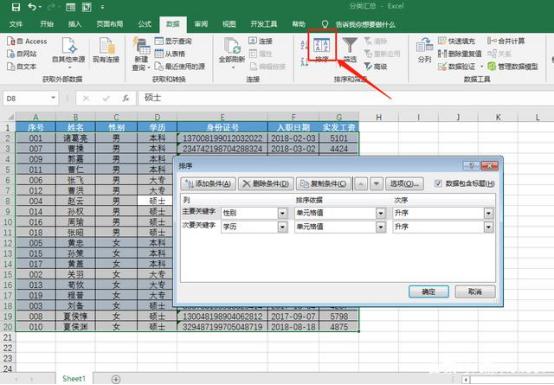Click Delete Level (删除条件) button

click(266, 184)
